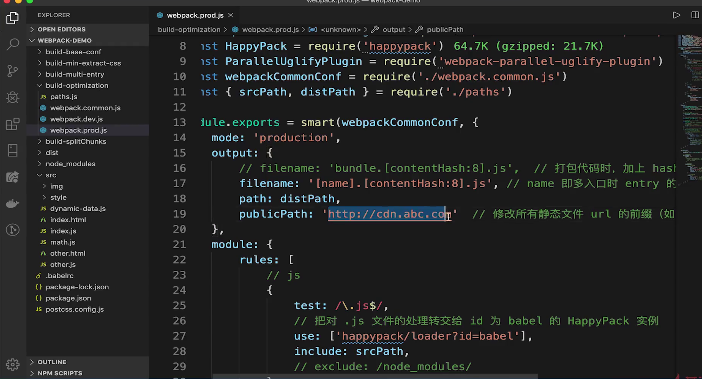Open index.js file
The width and height of the screenshot is (702, 379).
coord(63,231)
